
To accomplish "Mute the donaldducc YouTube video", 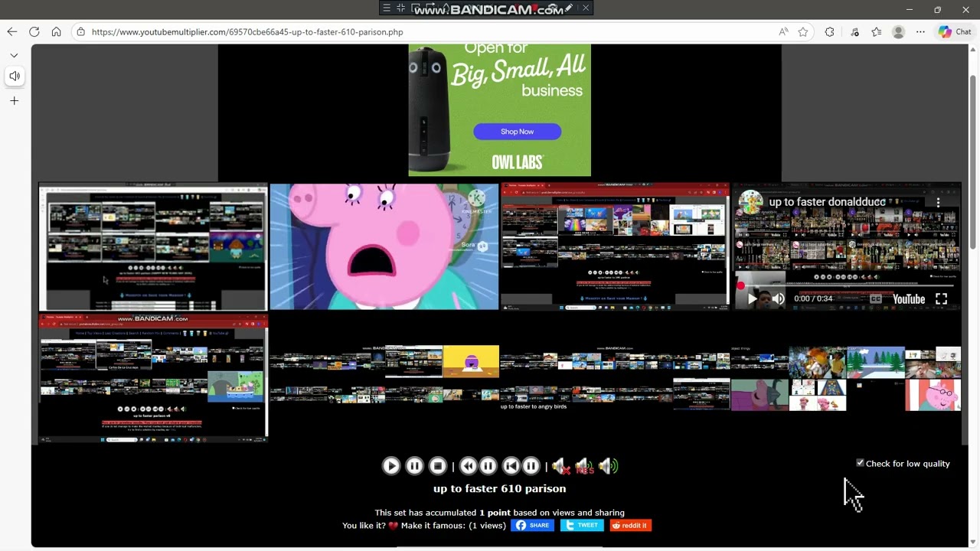I will 778,299.
